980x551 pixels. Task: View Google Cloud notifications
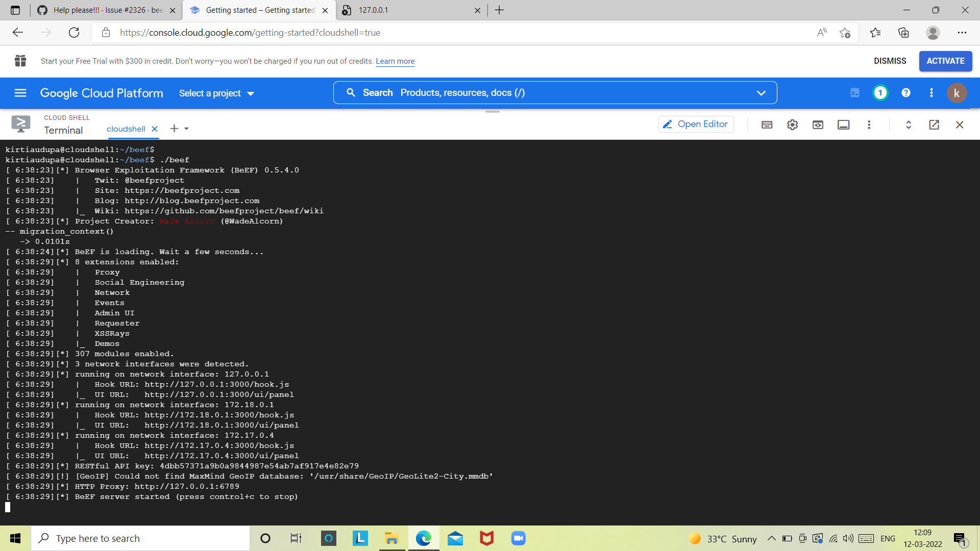[x=880, y=93]
